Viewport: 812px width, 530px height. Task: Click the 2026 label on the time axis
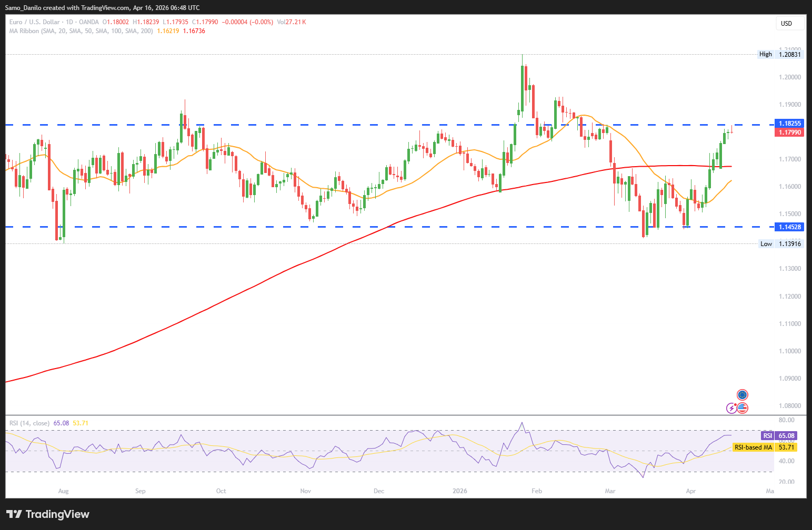pyautogui.click(x=460, y=491)
